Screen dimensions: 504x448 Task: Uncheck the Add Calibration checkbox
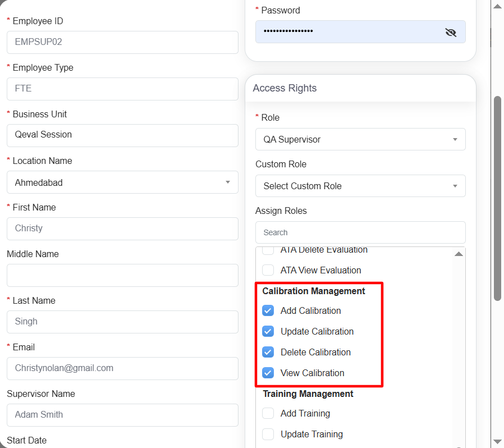[268, 310]
